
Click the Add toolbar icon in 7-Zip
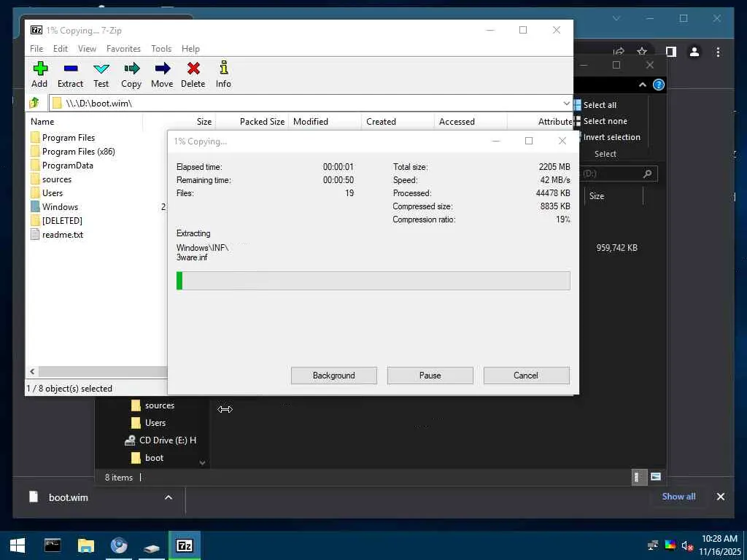39,75
